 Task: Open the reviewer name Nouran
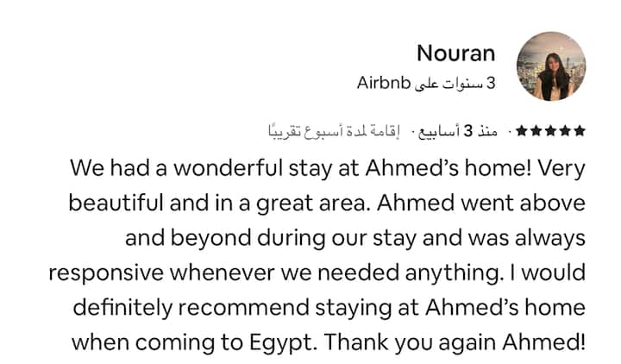point(455,53)
